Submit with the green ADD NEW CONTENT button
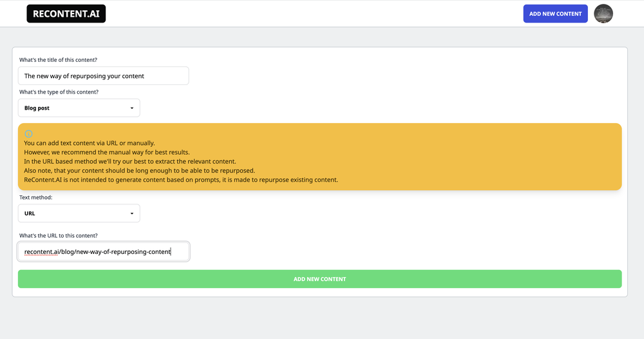The width and height of the screenshot is (644, 339). [320, 279]
